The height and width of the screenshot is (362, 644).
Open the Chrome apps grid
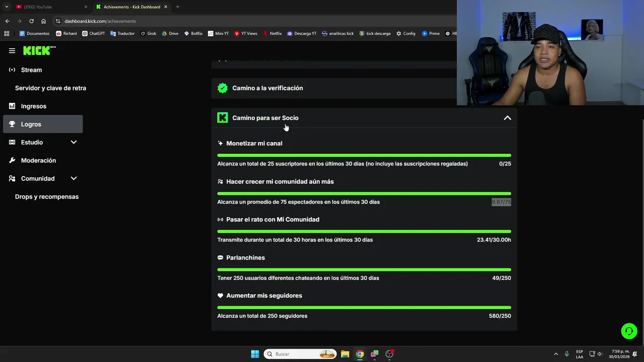click(7, 34)
